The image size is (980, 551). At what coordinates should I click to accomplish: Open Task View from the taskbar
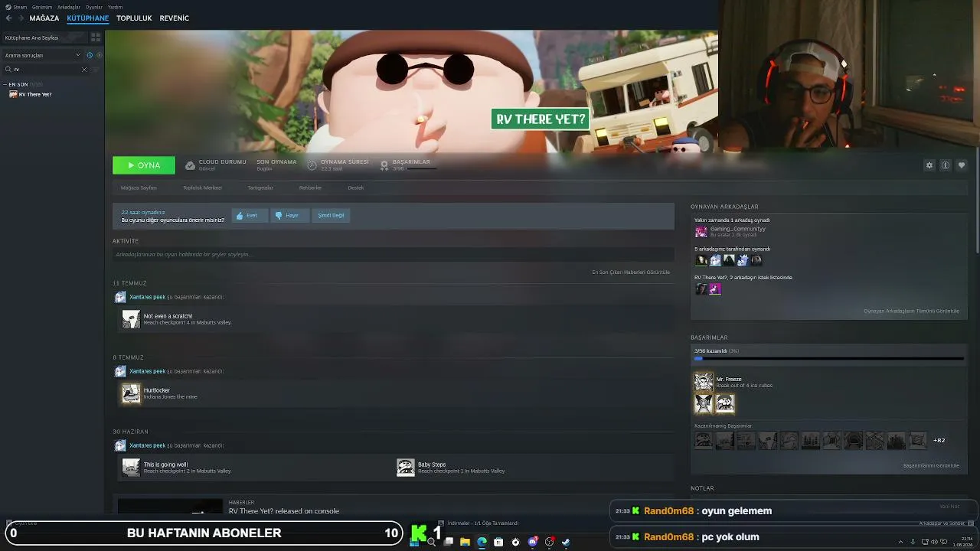(x=449, y=542)
